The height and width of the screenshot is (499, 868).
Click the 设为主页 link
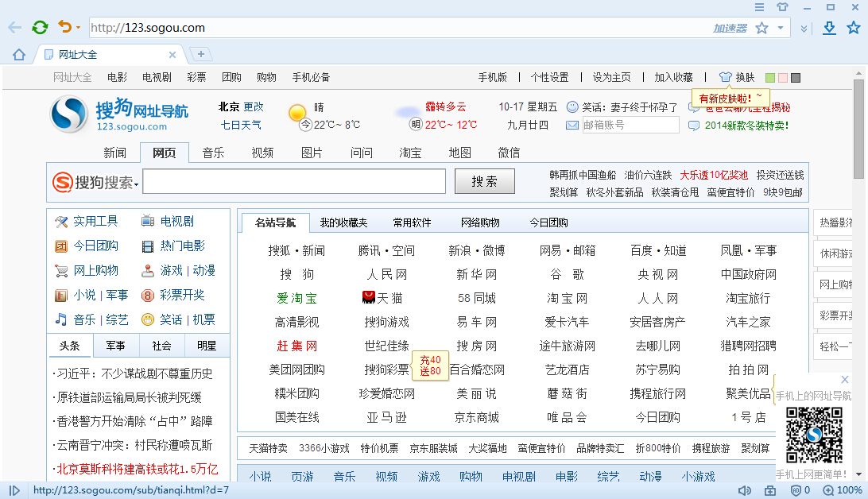click(x=612, y=77)
